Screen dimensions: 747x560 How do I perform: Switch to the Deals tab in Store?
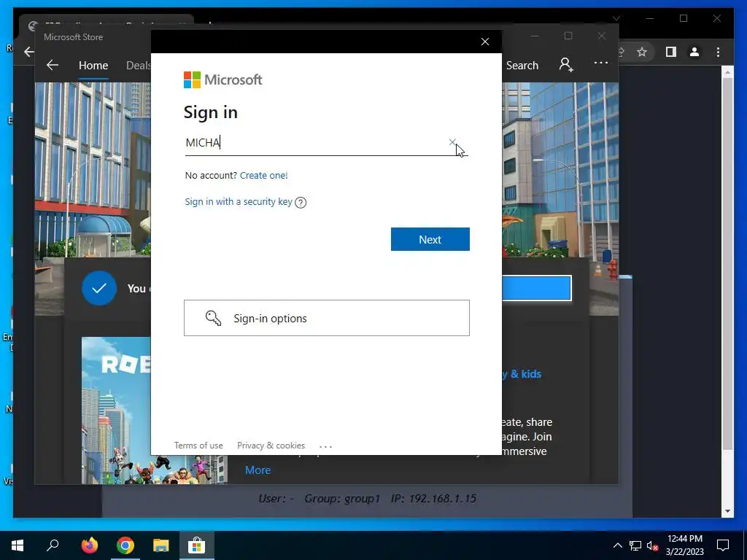click(138, 65)
